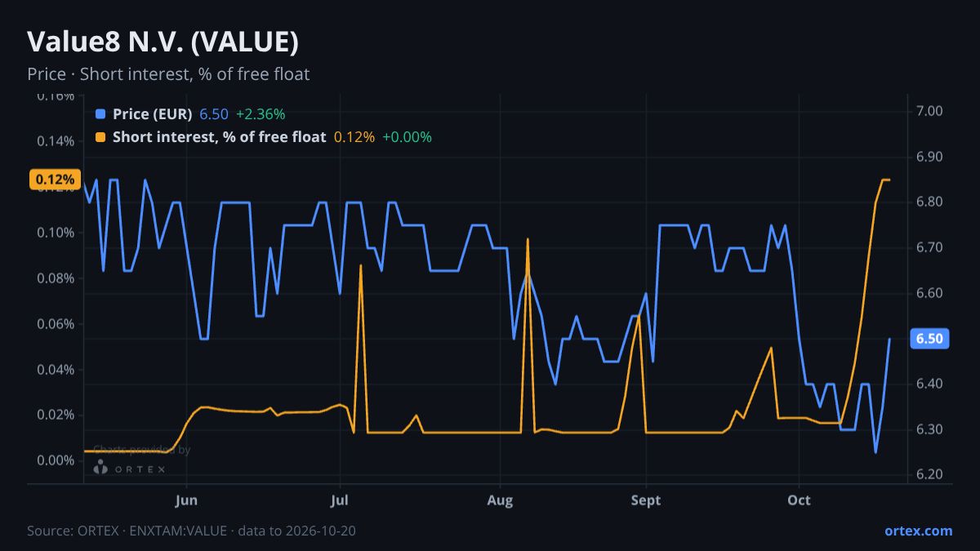Click the 6.50 price value in legend
980x551 pixels.
click(x=214, y=114)
